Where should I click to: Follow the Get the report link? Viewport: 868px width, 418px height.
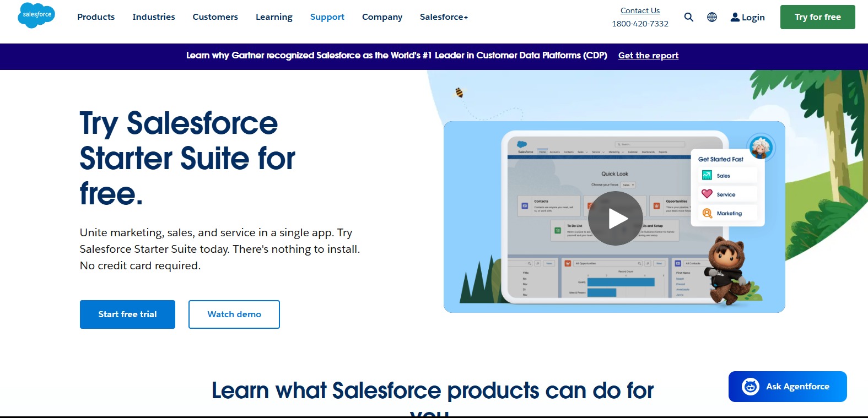pyautogui.click(x=648, y=56)
